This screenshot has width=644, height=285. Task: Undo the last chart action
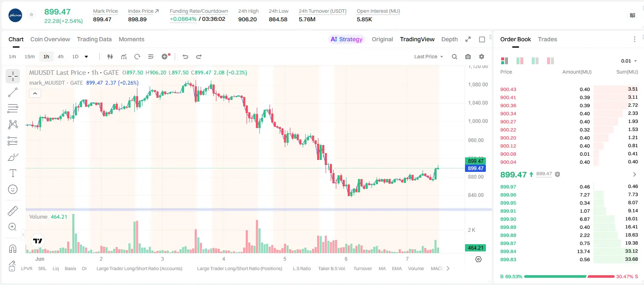click(185, 57)
